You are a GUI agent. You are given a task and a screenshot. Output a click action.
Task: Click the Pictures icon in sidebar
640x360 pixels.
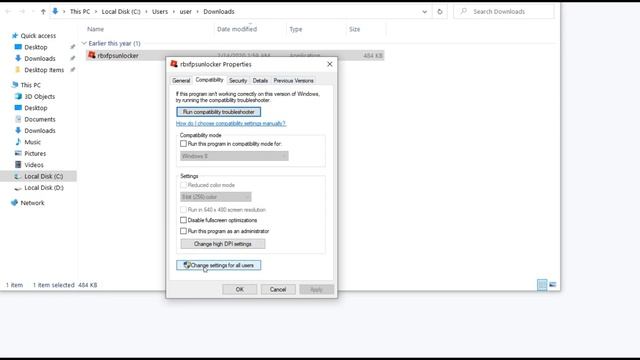(18, 153)
